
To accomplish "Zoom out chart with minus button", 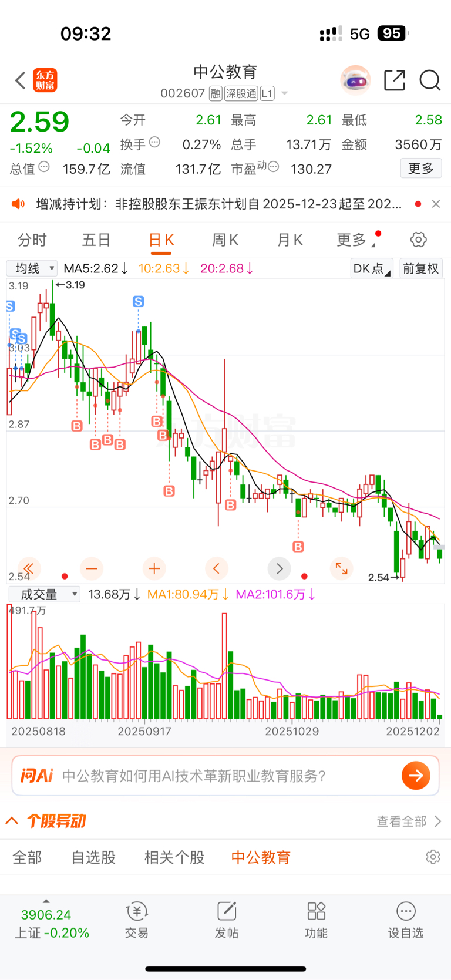I will [92, 568].
